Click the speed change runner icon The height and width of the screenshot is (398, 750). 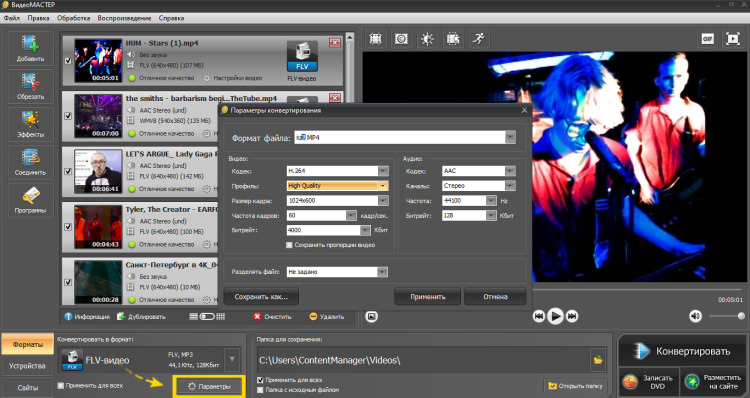[479, 39]
